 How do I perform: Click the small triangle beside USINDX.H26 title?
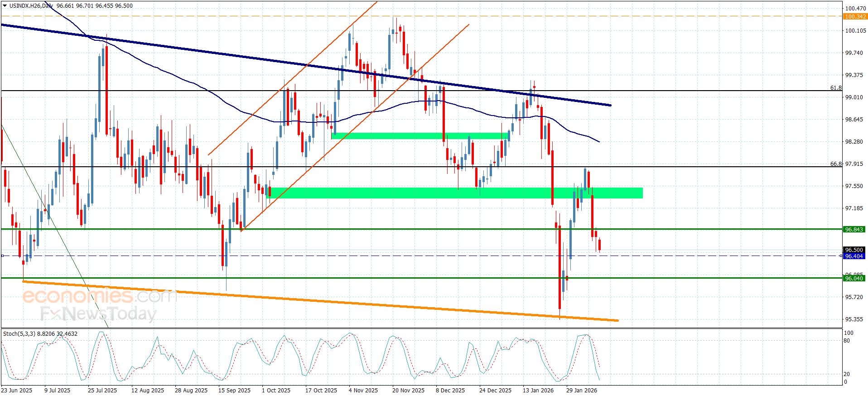(x=5, y=6)
